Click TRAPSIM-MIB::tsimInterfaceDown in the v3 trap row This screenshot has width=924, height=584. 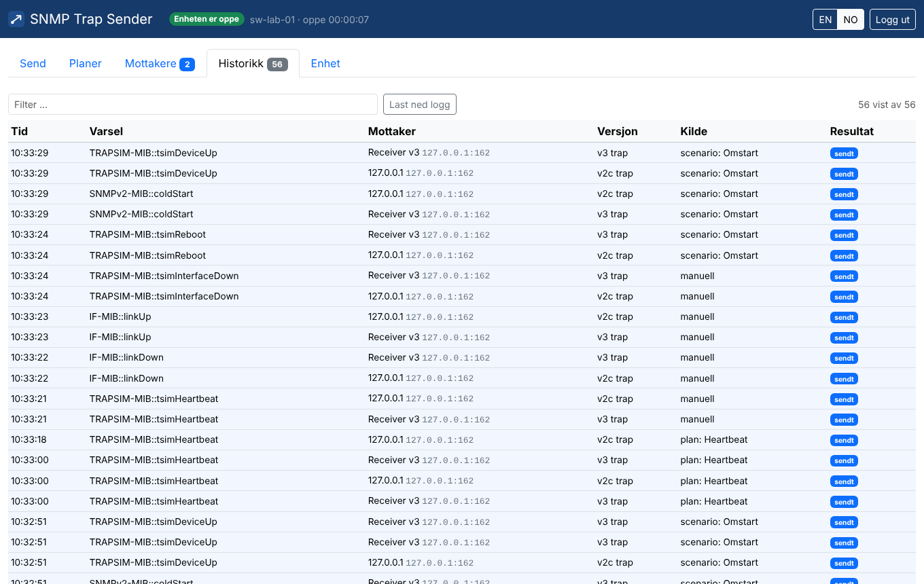[164, 276]
